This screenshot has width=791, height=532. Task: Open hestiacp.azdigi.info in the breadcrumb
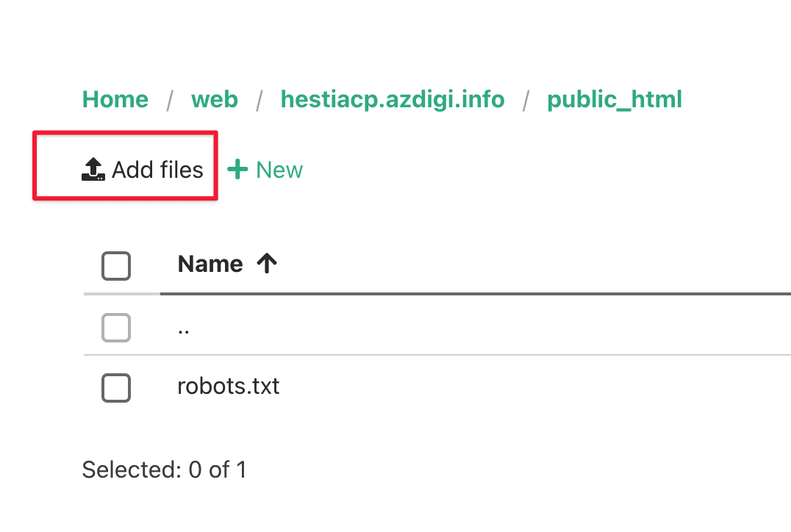(393, 99)
